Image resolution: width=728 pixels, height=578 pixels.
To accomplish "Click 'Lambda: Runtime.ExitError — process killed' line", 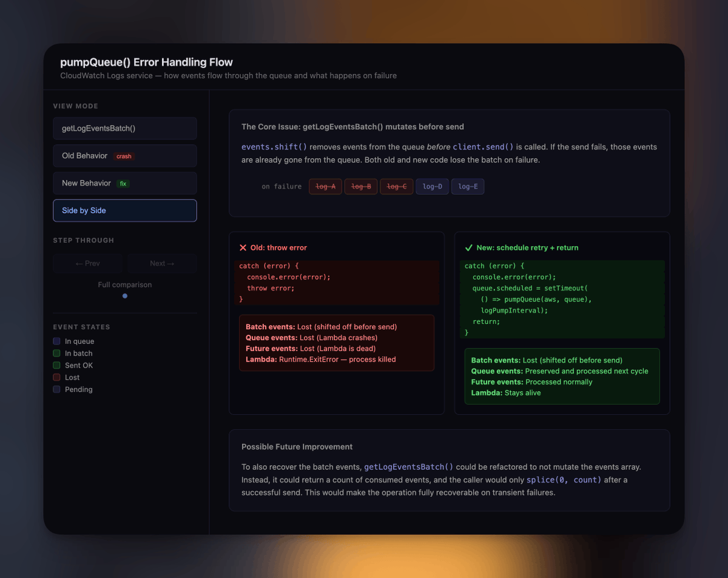I will coord(320,360).
